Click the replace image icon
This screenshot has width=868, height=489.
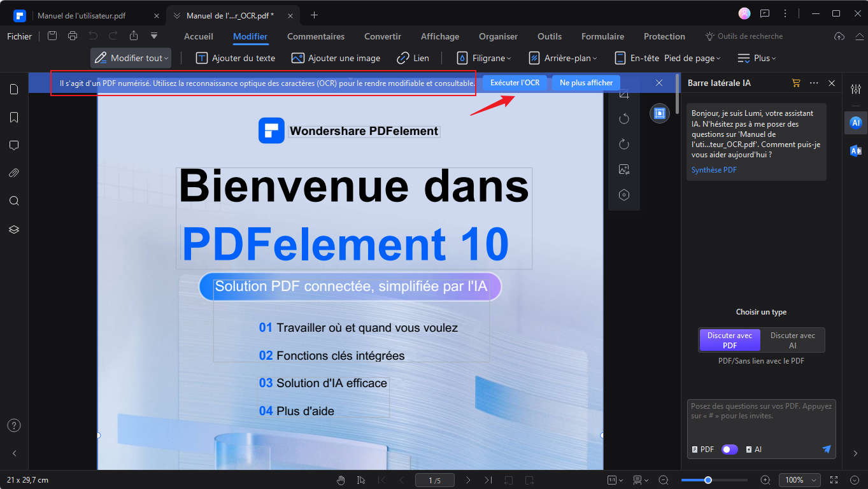[624, 169]
